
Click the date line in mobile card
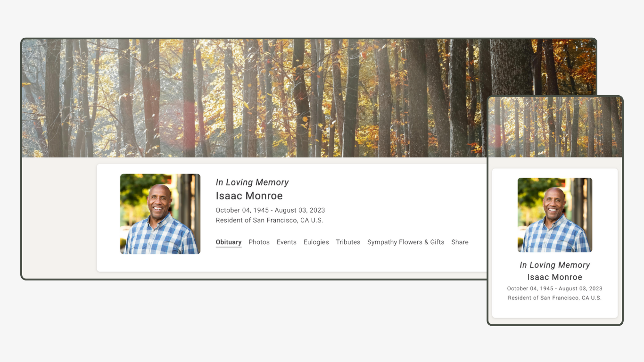pyautogui.click(x=555, y=288)
